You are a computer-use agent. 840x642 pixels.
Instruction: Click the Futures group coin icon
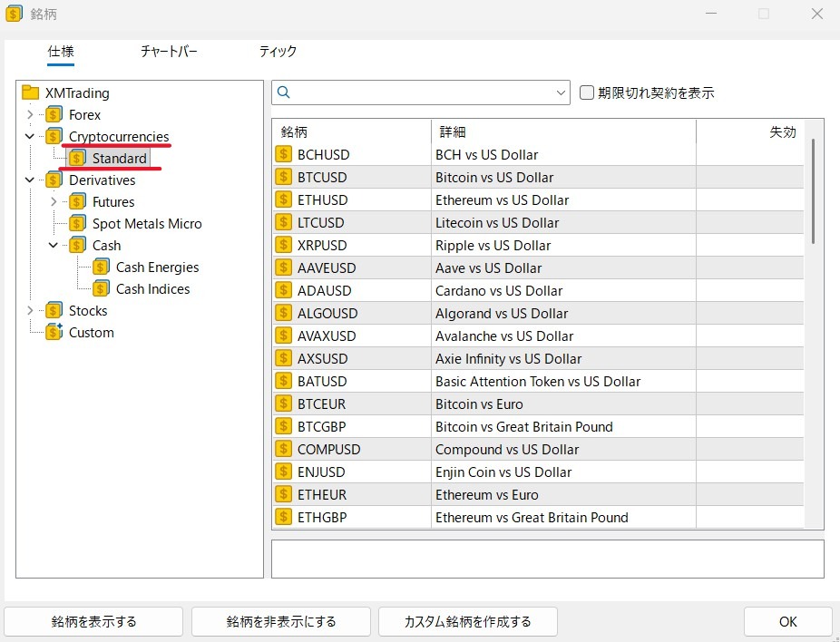(77, 202)
